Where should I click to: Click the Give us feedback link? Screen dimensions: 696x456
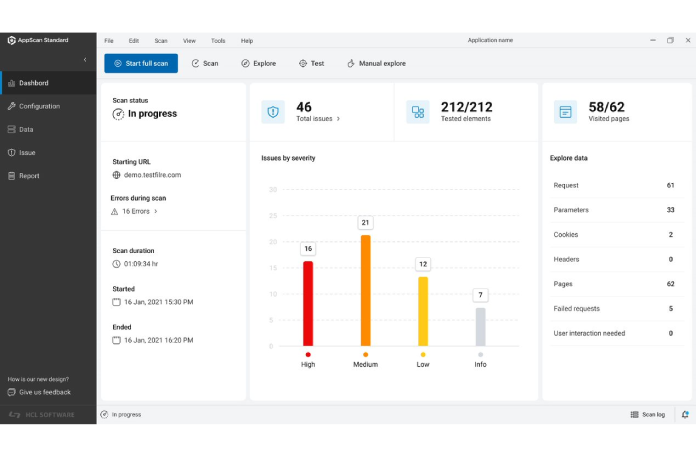click(x=44, y=392)
